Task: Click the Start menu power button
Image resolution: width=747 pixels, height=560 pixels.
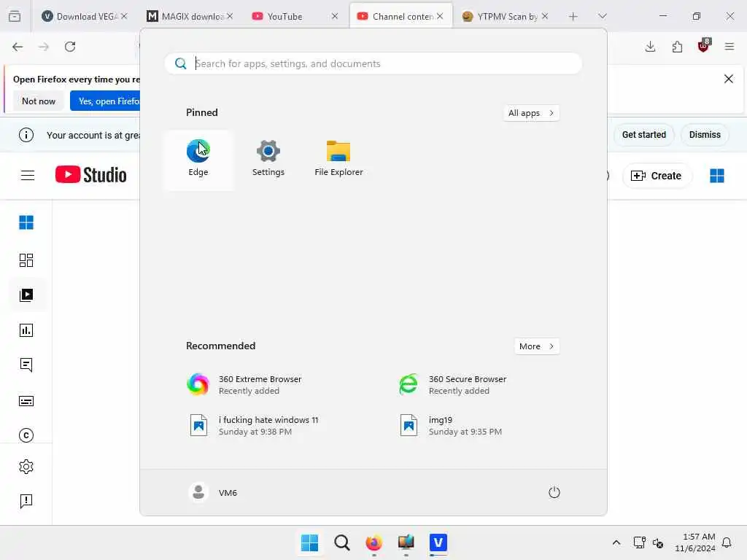Action: [x=554, y=492]
